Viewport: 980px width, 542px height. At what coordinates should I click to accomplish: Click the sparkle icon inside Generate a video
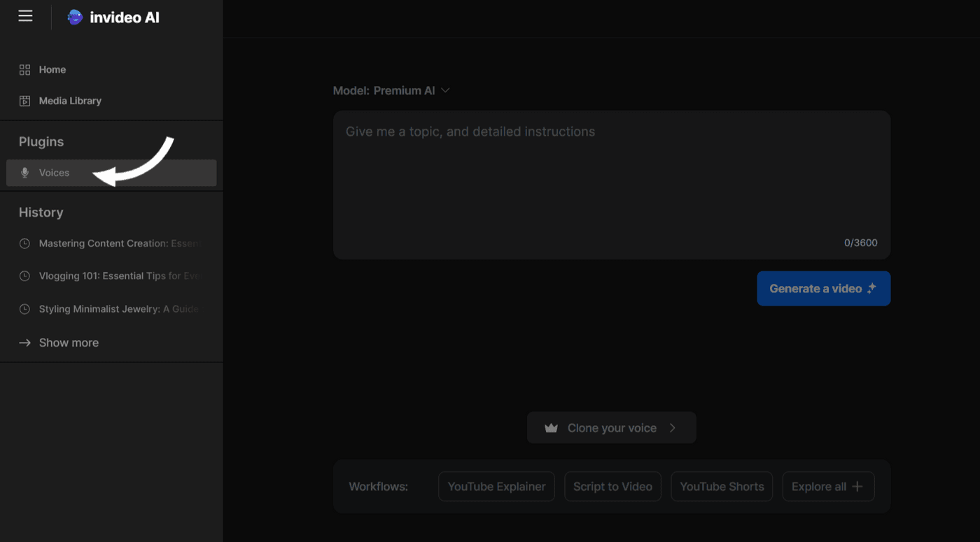(x=872, y=288)
